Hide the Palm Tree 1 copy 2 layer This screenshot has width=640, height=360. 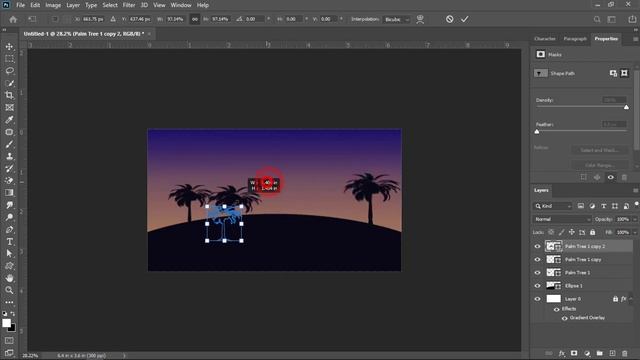click(537, 246)
